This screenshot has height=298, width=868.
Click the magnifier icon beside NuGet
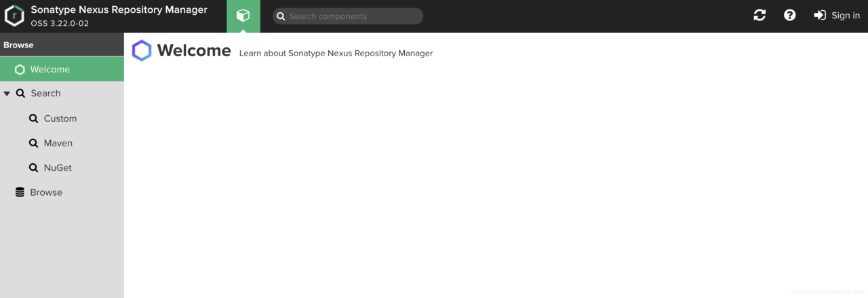(33, 168)
